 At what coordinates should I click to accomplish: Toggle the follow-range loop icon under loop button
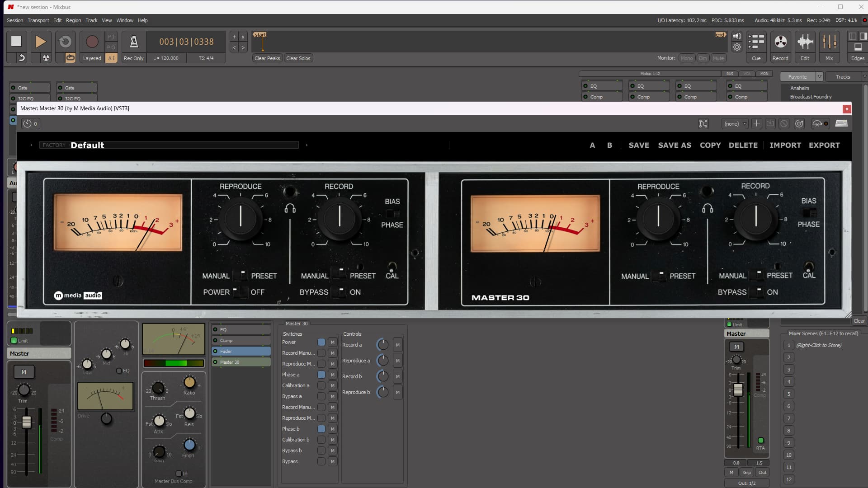pyautogui.click(x=70, y=58)
